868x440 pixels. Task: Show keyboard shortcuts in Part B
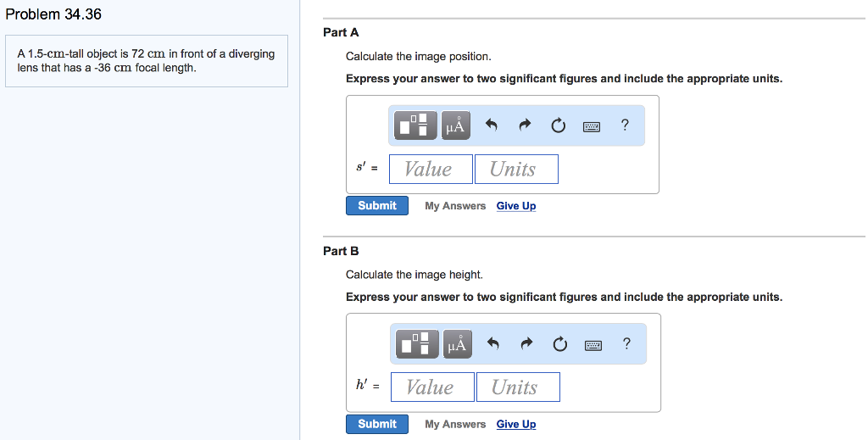tap(593, 345)
